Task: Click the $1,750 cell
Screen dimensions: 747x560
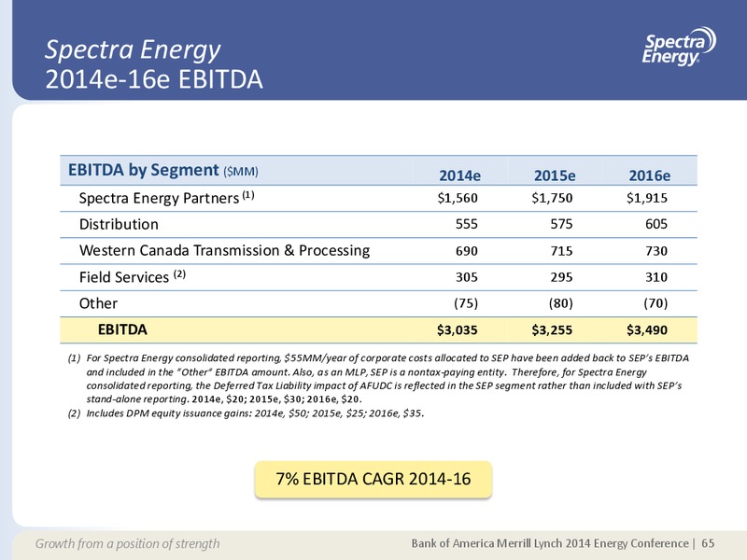Action: (552, 198)
